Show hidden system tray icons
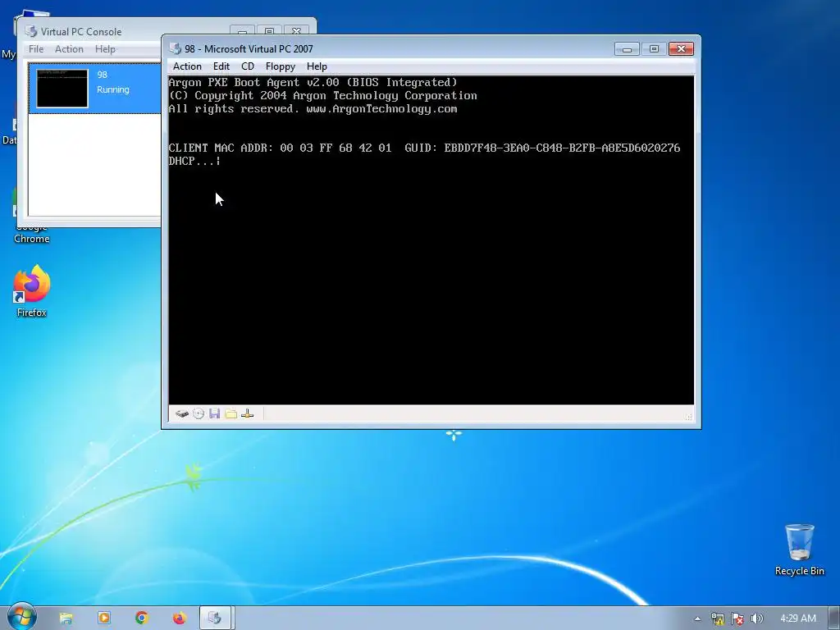 click(x=697, y=619)
